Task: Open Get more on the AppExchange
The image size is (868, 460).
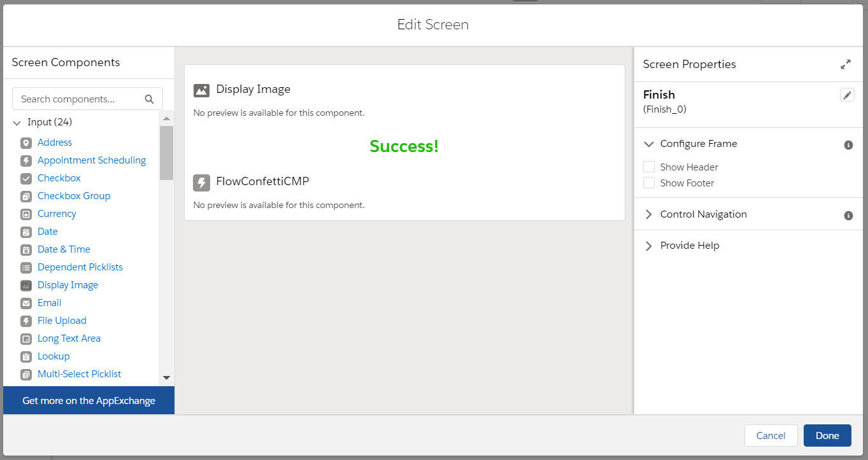Action: [x=89, y=400]
